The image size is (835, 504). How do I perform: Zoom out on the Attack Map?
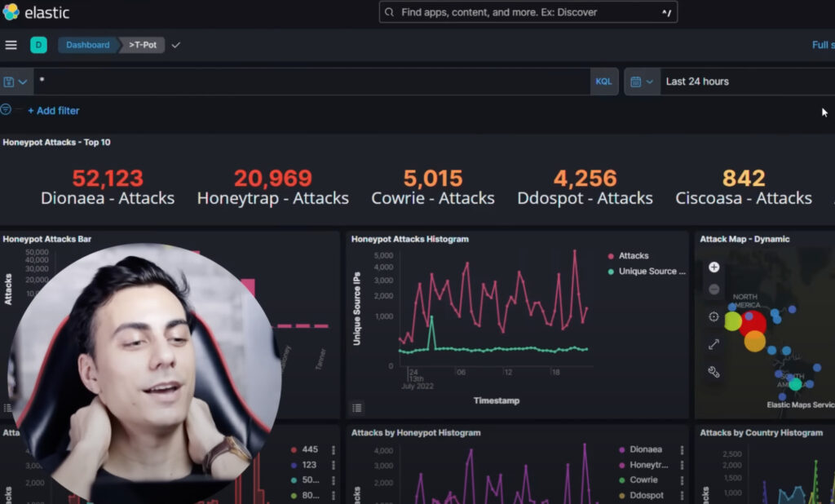(714, 290)
